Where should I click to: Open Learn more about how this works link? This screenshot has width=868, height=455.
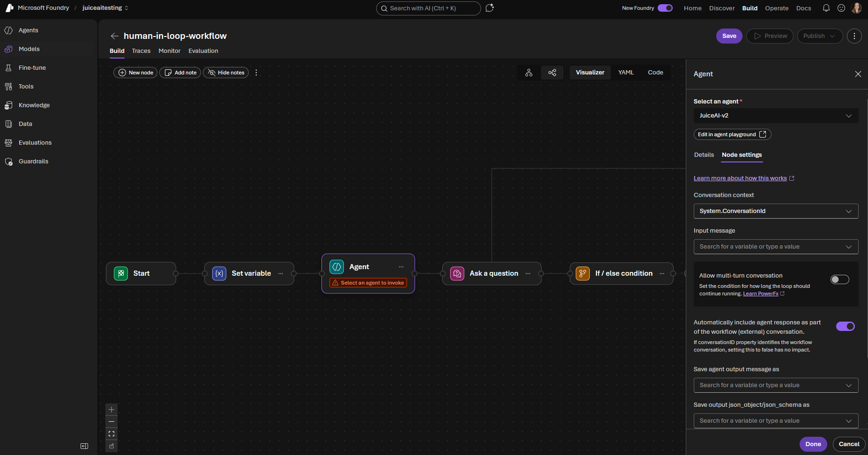(740, 178)
